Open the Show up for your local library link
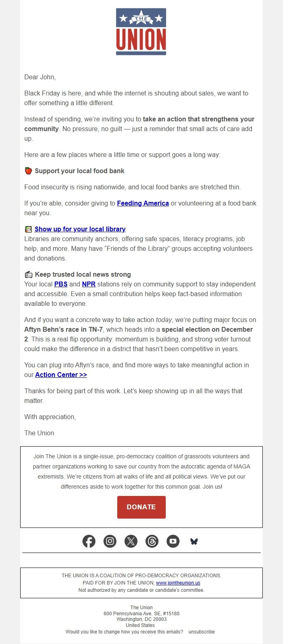 80,229
